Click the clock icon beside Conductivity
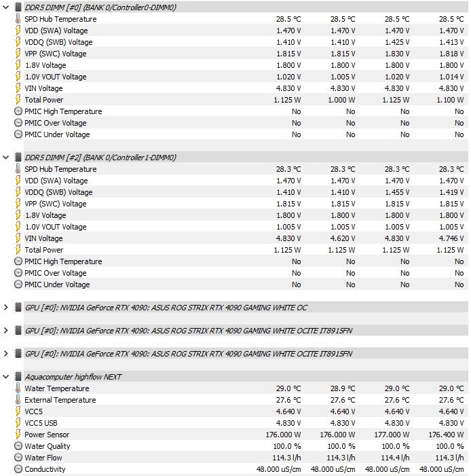 pyautogui.click(x=18, y=469)
